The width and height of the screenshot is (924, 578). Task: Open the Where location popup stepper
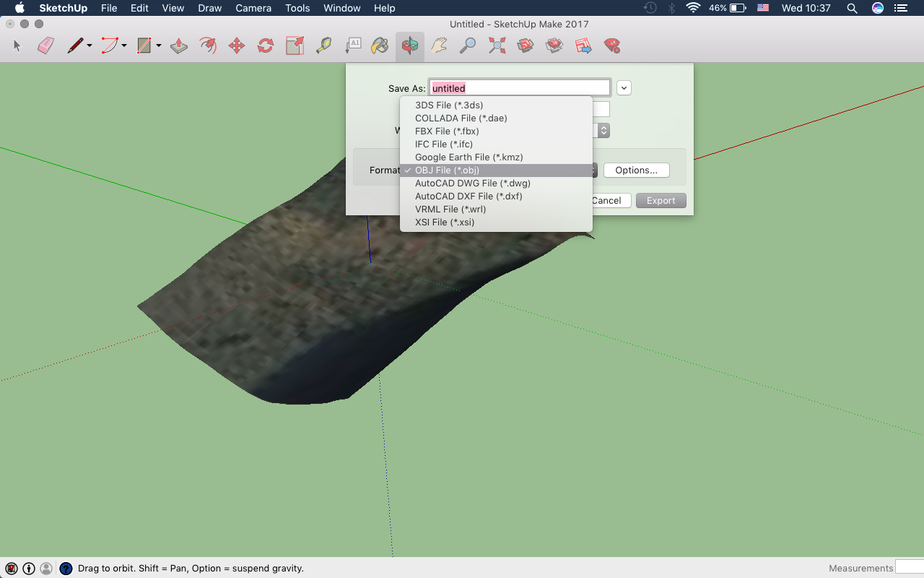click(603, 131)
